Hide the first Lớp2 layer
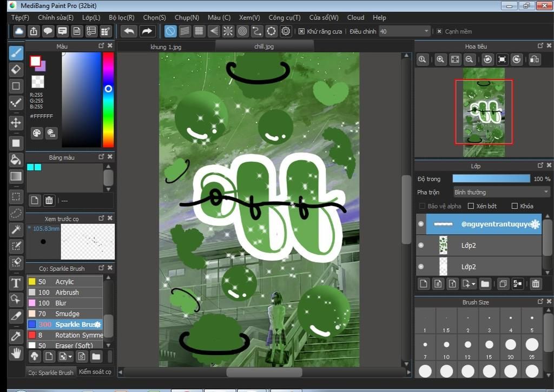The height and width of the screenshot is (392, 554). [421, 245]
